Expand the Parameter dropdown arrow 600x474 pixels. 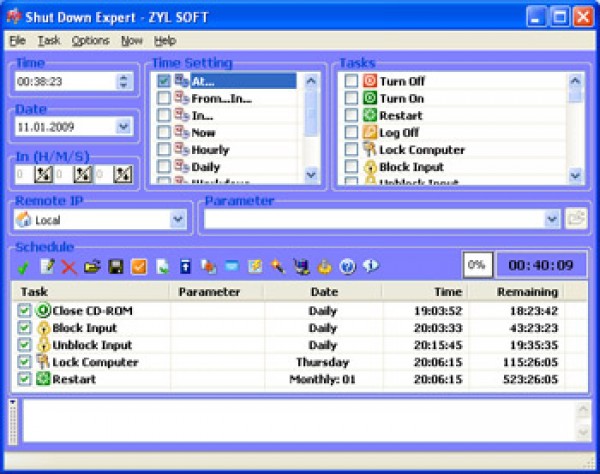coord(552,219)
